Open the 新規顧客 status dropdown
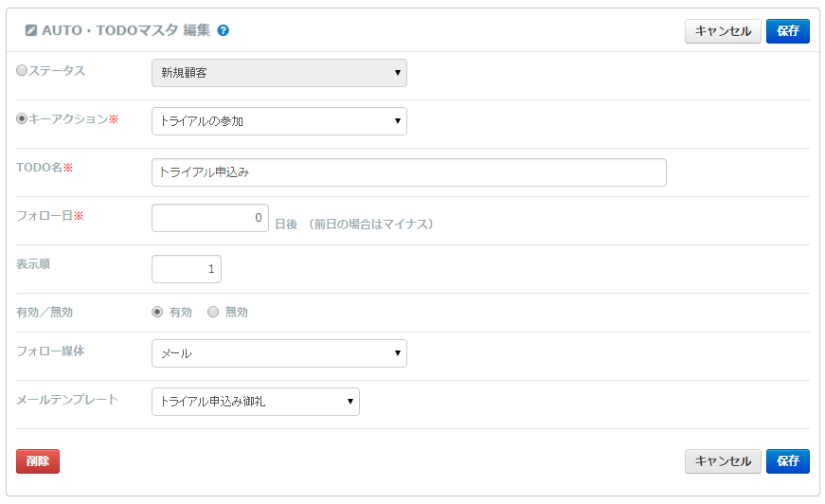 [x=278, y=73]
